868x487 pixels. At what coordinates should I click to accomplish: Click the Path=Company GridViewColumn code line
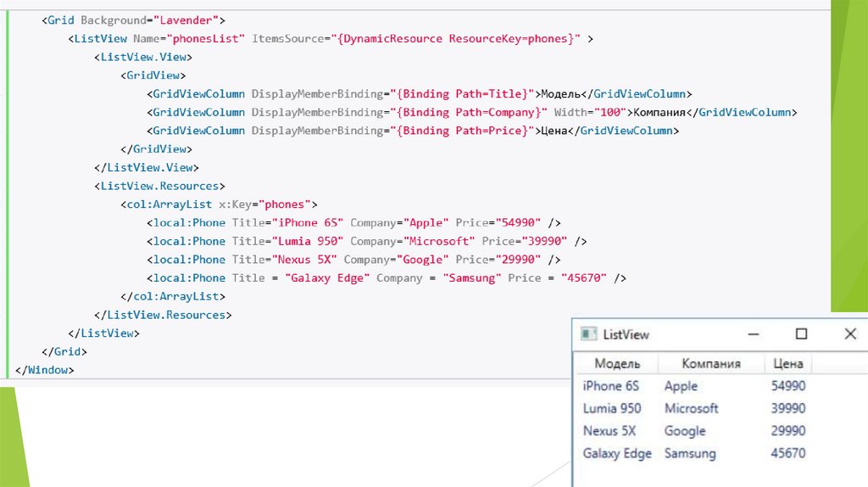tap(471, 112)
